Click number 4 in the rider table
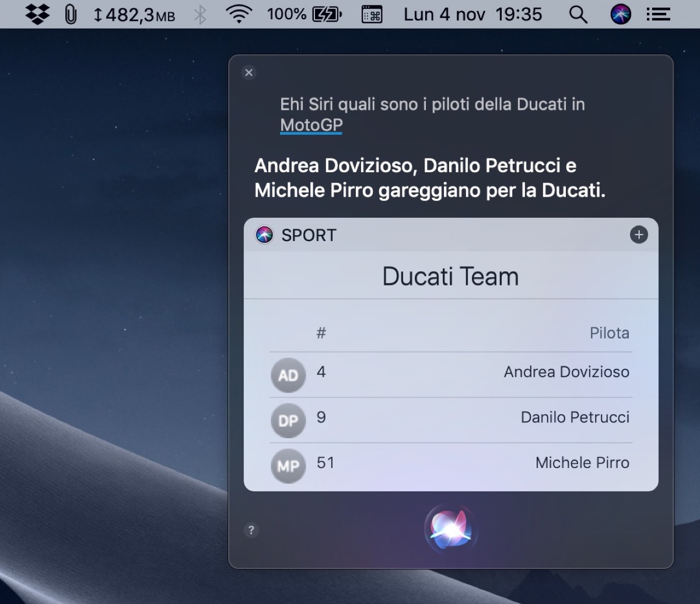The height and width of the screenshot is (604, 700). point(321,372)
